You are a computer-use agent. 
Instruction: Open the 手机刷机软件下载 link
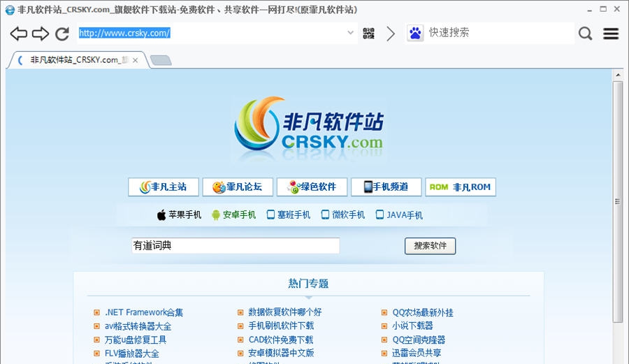pyautogui.click(x=281, y=326)
